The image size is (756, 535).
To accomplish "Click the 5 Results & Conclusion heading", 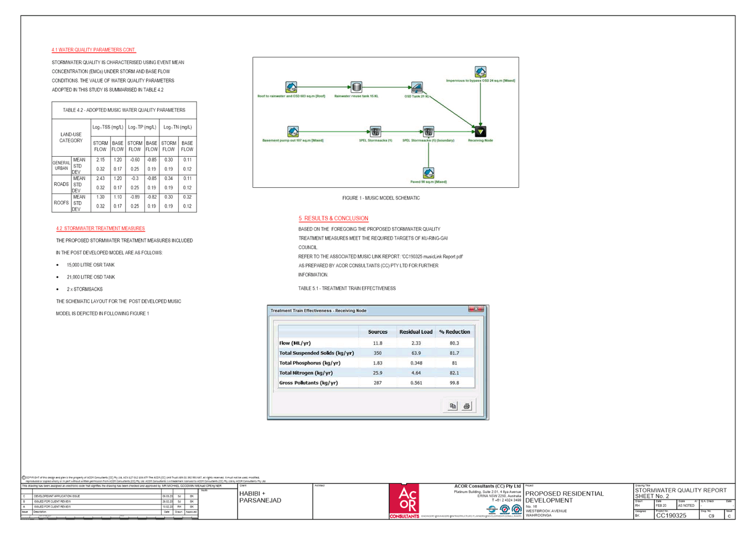I will pos(333,218).
